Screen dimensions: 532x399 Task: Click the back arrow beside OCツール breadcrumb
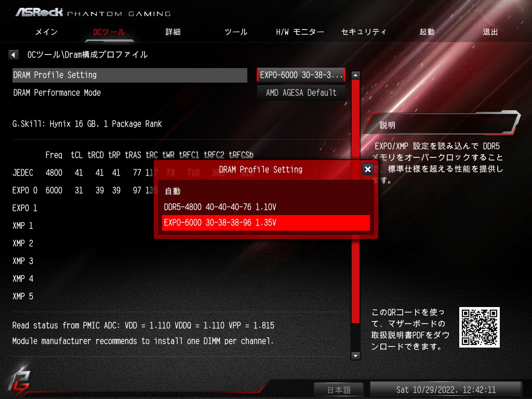pyautogui.click(x=13, y=54)
